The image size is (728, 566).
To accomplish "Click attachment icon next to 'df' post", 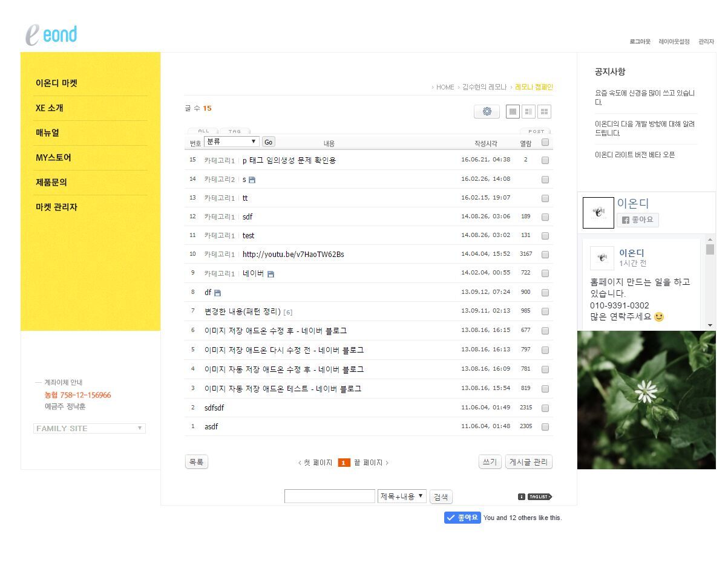I will point(217,293).
